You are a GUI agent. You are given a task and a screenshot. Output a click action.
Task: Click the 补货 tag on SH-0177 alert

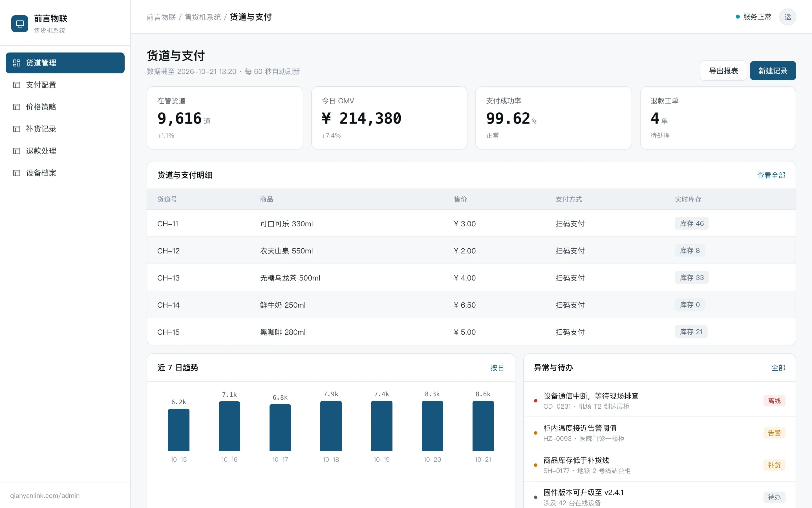click(774, 465)
